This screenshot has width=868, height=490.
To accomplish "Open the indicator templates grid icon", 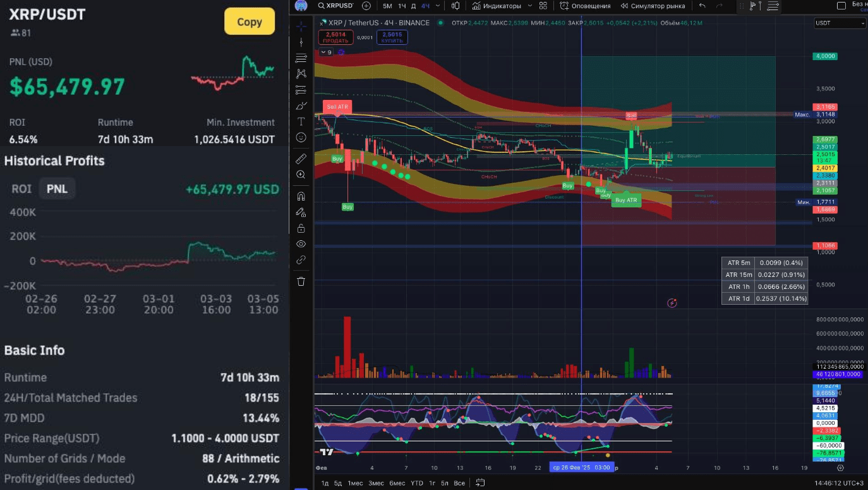I will coord(543,6).
